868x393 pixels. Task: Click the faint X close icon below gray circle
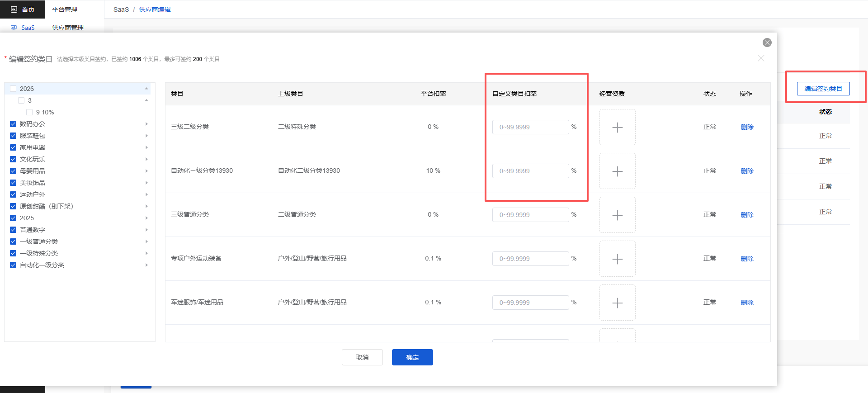point(761,58)
